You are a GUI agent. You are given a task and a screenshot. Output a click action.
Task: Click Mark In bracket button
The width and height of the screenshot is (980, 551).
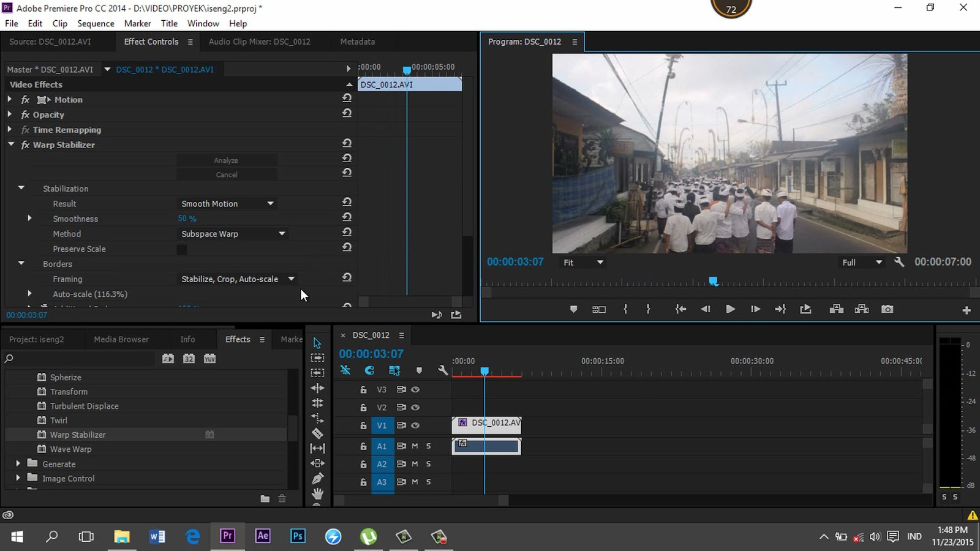pos(625,309)
